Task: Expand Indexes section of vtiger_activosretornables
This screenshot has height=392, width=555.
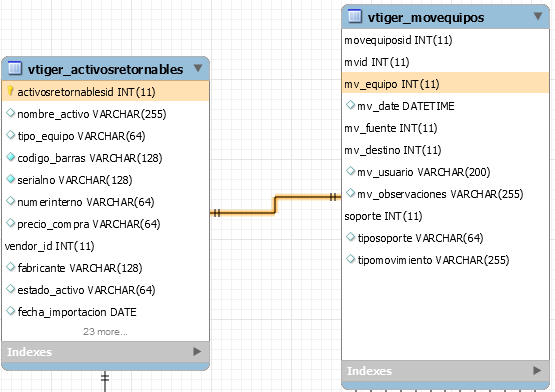Action: click(197, 351)
